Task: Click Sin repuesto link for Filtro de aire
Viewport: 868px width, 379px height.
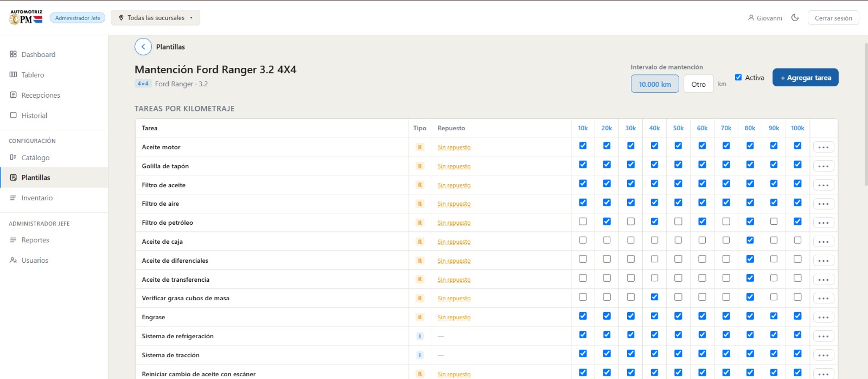Action: coord(454,204)
